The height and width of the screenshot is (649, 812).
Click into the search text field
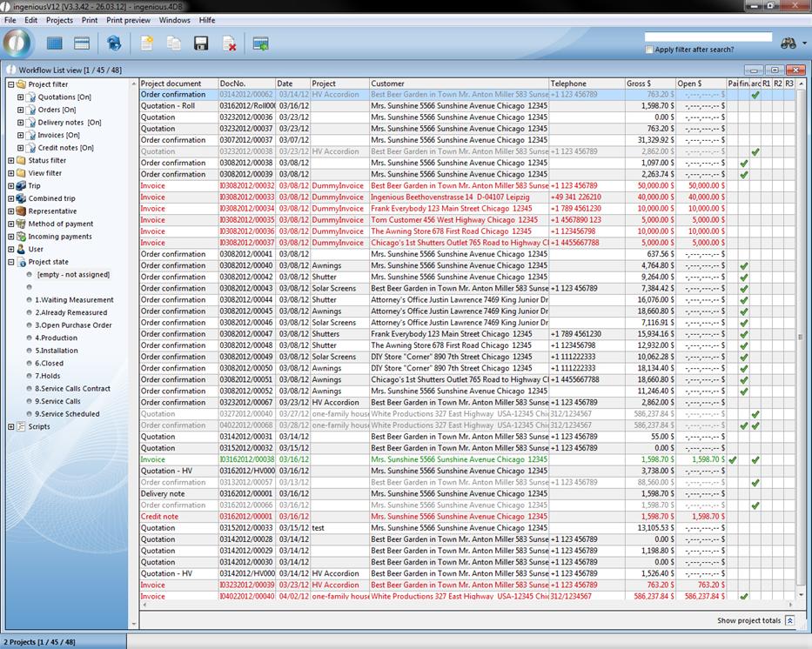708,37
